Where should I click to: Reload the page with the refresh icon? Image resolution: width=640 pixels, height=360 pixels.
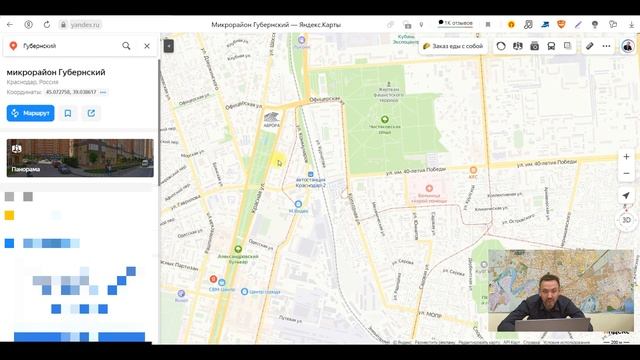click(47, 24)
